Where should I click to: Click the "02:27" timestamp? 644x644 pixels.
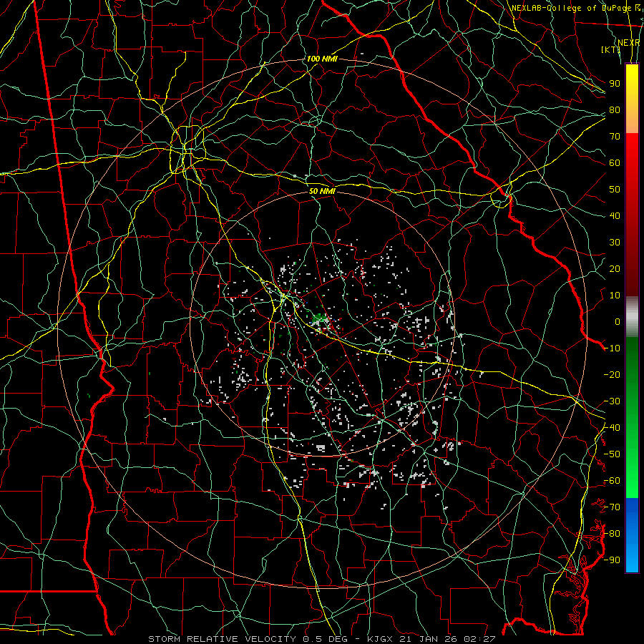pos(479,639)
